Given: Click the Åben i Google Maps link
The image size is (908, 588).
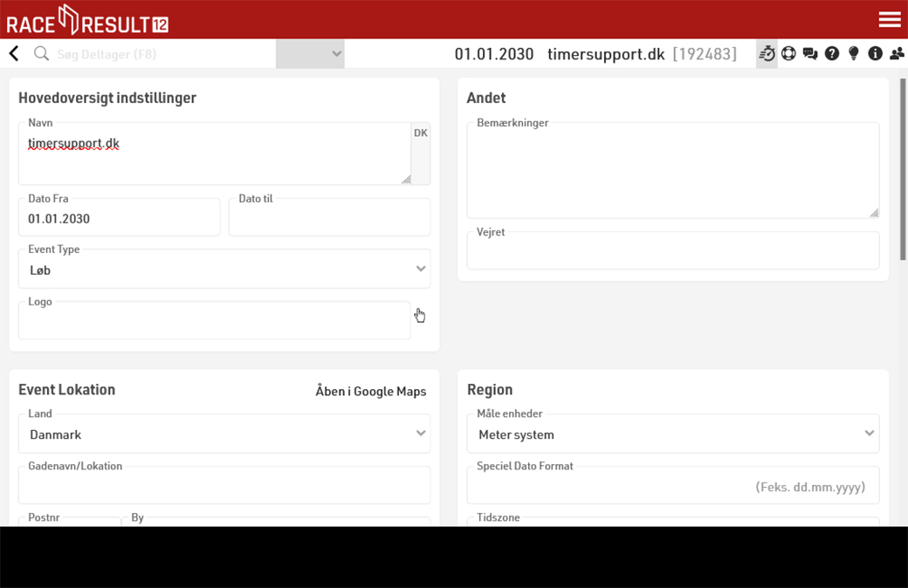Looking at the screenshot, I should 370,391.
